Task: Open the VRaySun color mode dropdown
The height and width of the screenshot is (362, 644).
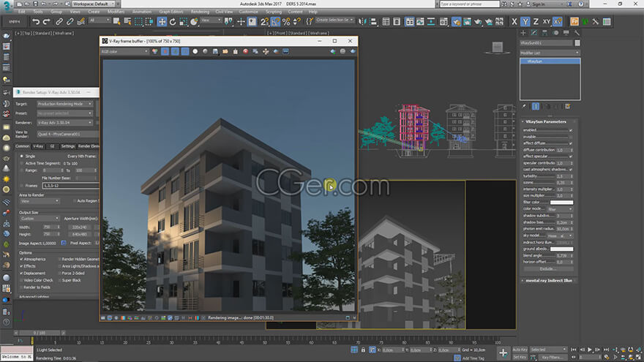Action: 559,209
